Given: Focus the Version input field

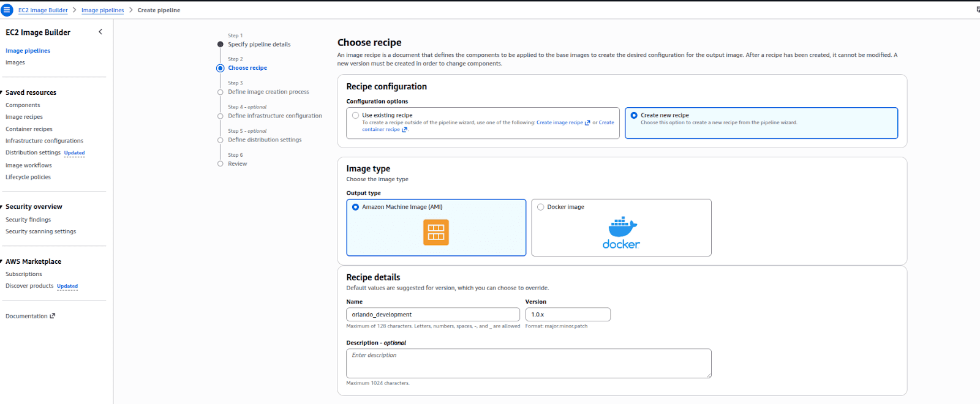Looking at the screenshot, I should pyautogui.click(x=568, y=314).
